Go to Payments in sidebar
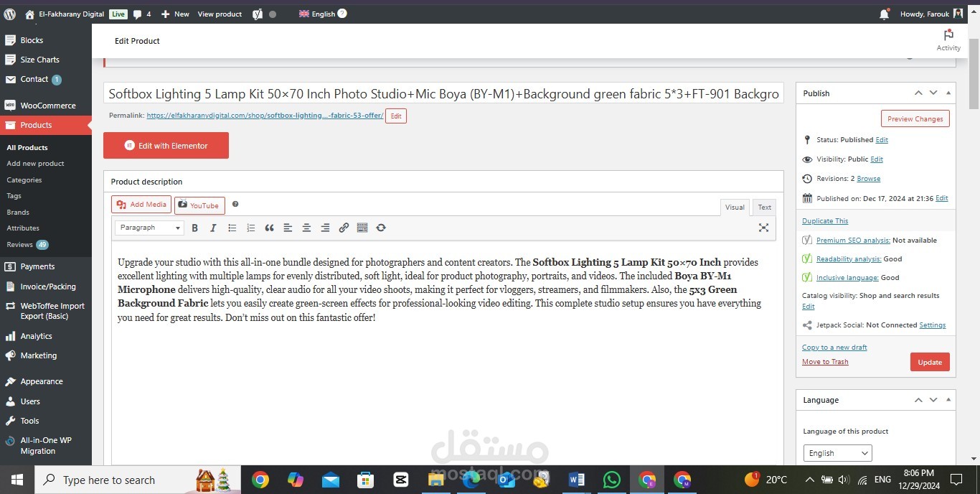 pos(46,266)
